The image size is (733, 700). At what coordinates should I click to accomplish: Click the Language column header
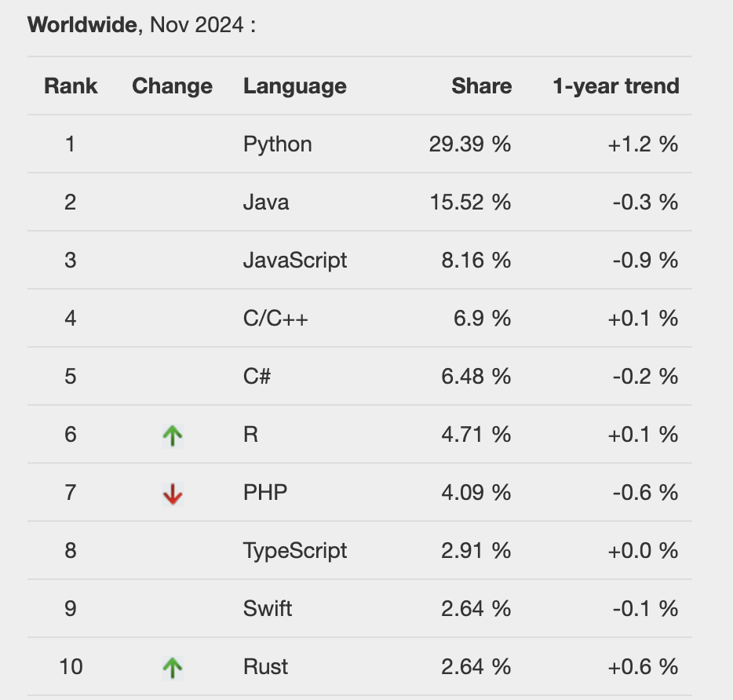click(294, 86)
